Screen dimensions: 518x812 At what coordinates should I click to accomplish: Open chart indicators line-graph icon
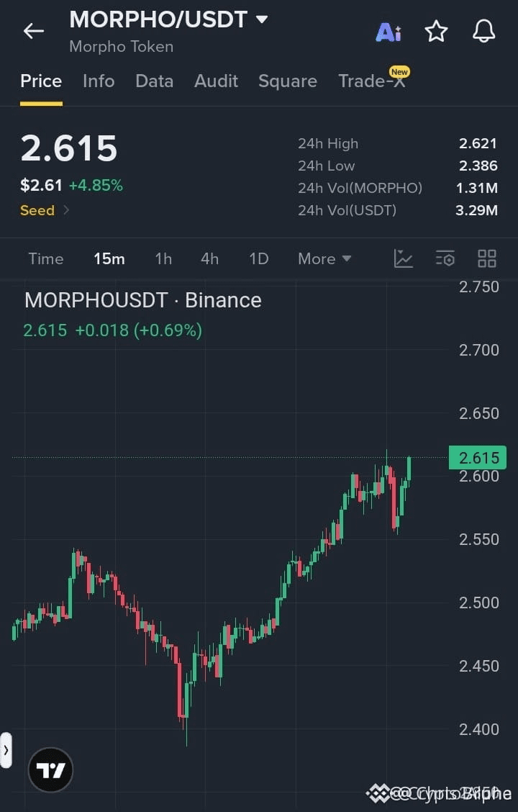pos(403,258)
